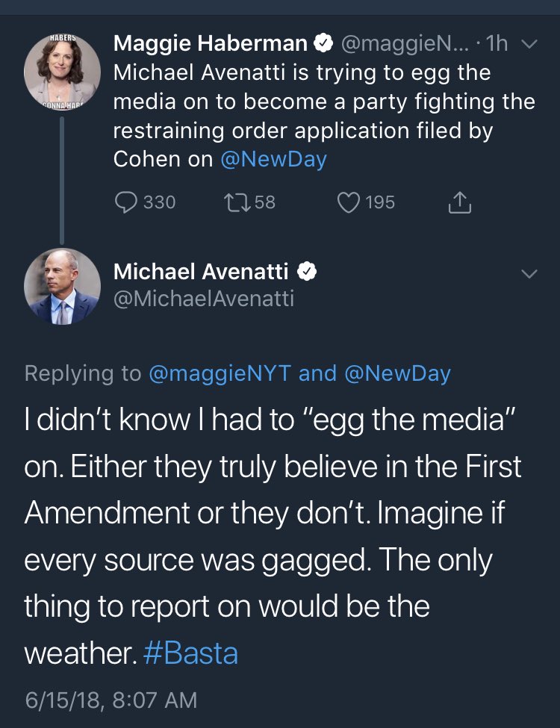Tap @NewDay in the Replying to line
The image size is (560, 728).
[x=398, y=373]
